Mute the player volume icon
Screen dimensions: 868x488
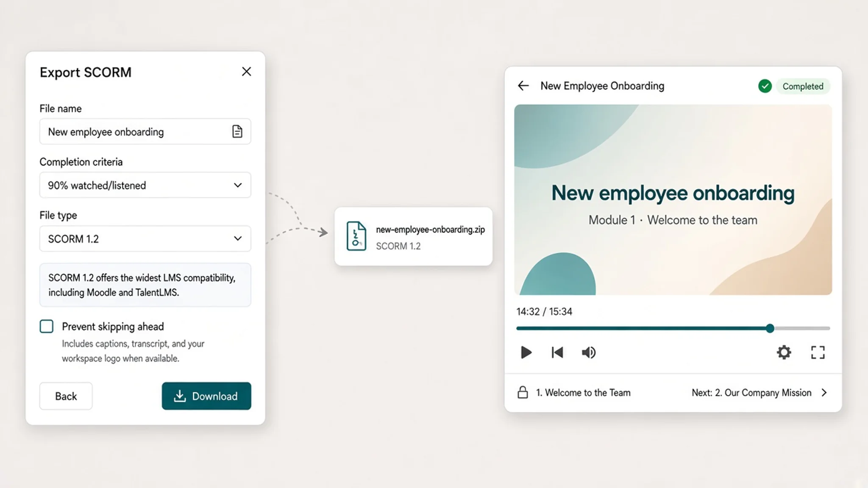[589, 352]
